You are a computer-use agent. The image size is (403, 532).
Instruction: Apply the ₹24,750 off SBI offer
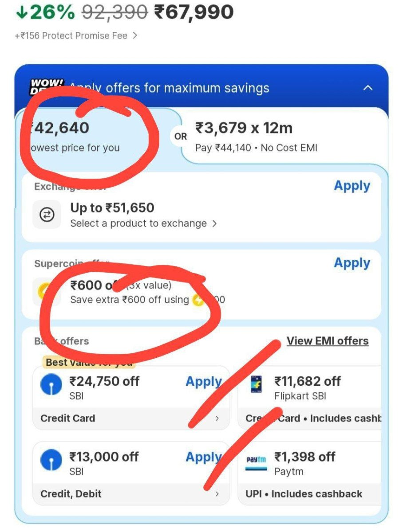(203, 382)
